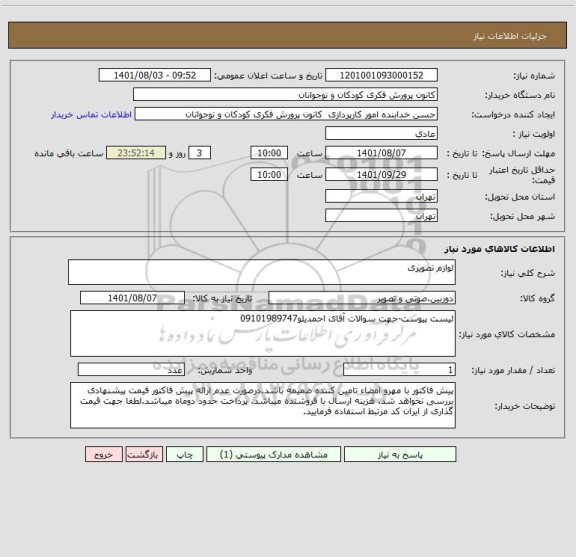576x557 pixels.
Task: Click the response deadline date 1401/08/07 field
Action: 381,153
